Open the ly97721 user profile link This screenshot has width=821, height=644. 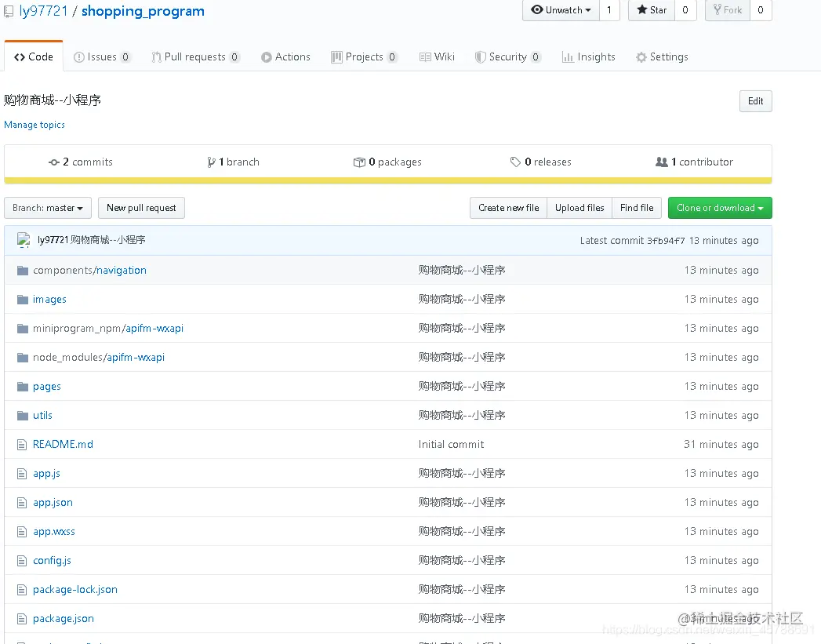click(x=43, y=11)
